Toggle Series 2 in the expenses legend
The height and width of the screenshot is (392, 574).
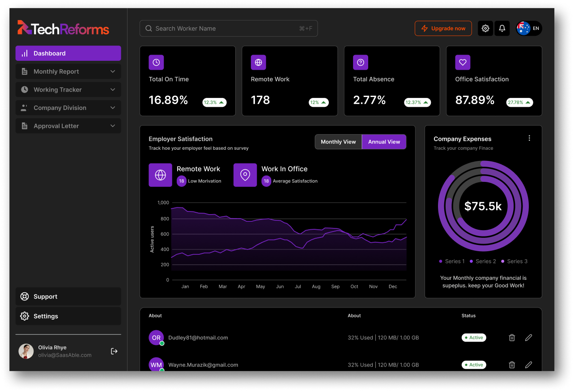[483, 261]
